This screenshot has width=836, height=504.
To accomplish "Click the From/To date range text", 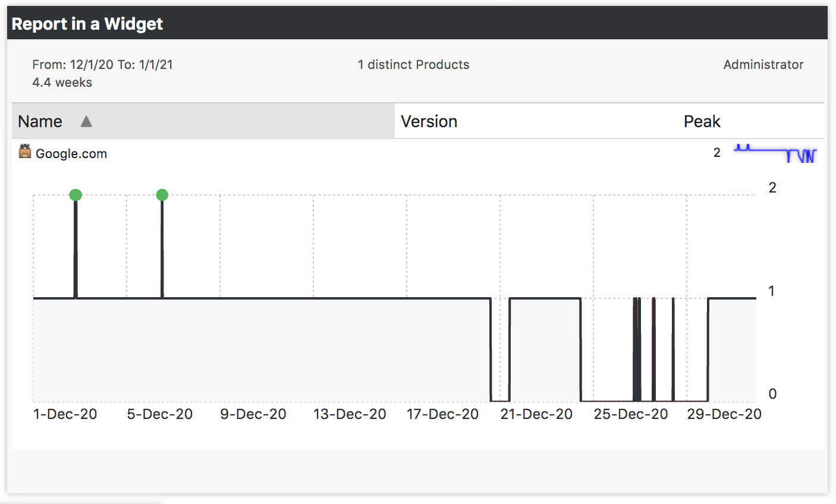I will coord(103,65).
